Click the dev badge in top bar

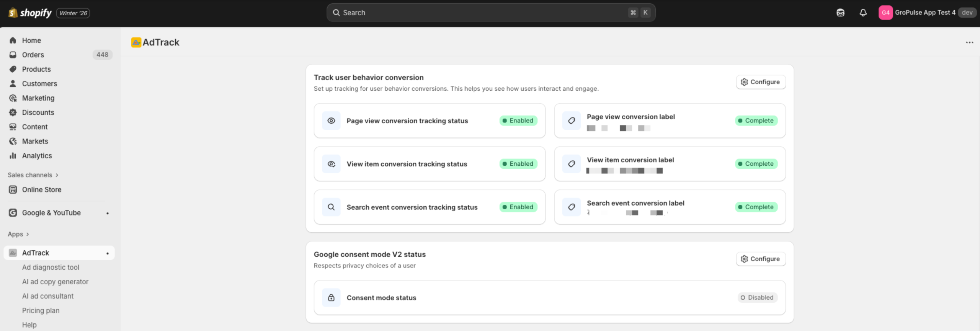(x=967, y=13)
